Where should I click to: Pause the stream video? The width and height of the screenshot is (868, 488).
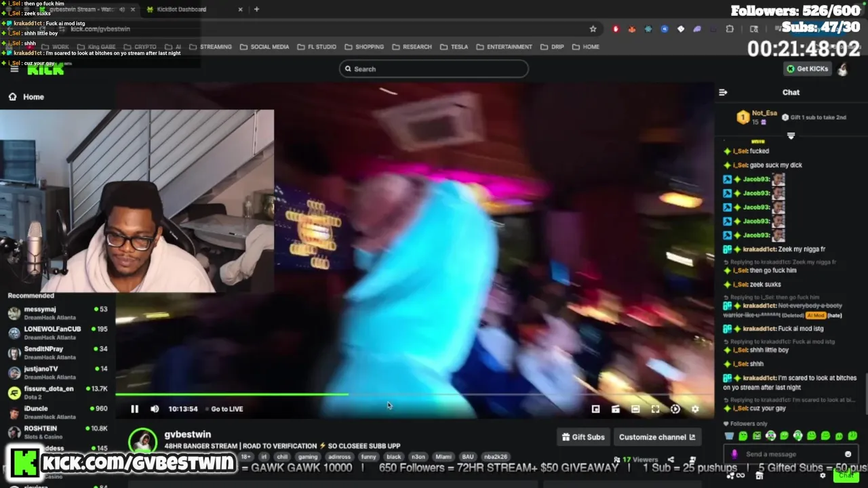(134, 409)
